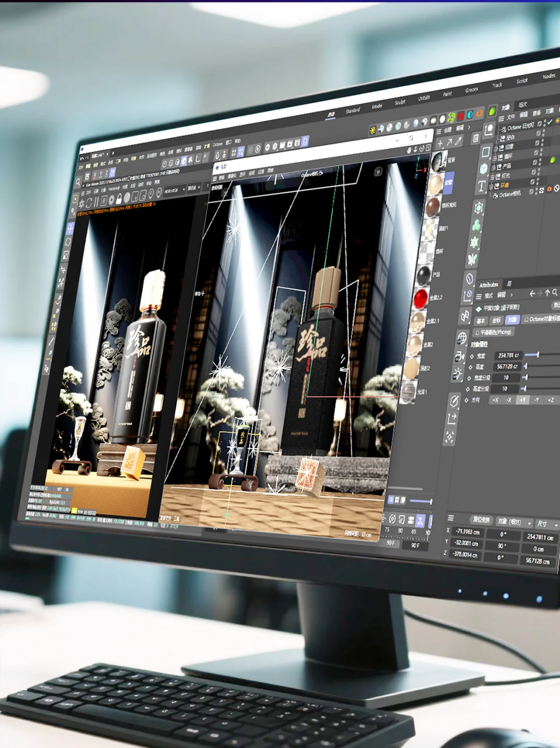
Task: Click the orange Octane icon in toolbar
Action: [479, 113]
